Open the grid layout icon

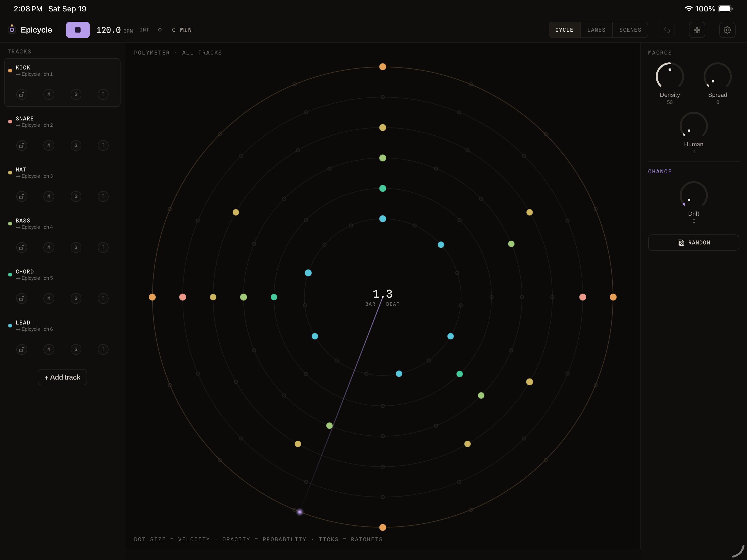697,30
